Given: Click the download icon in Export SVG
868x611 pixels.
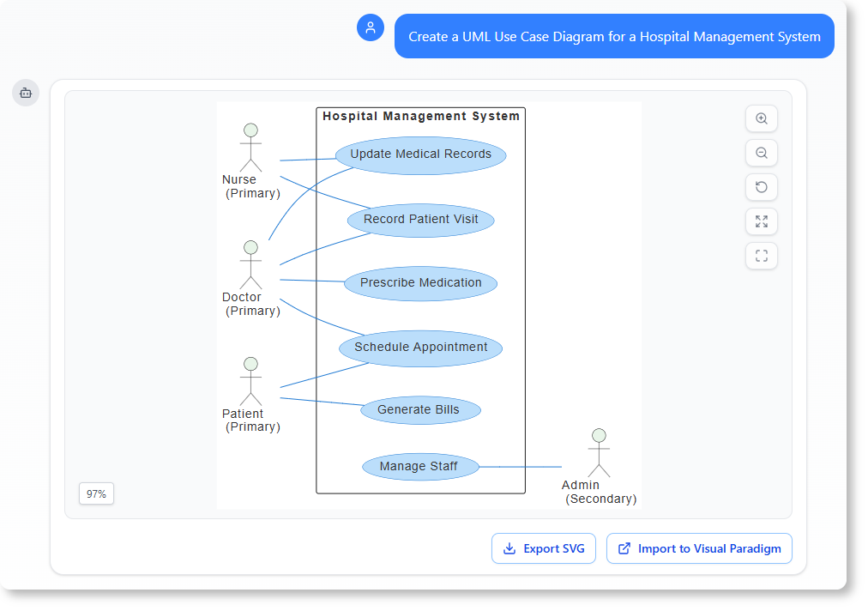Looking at the screenshot, I should (510, 548).
